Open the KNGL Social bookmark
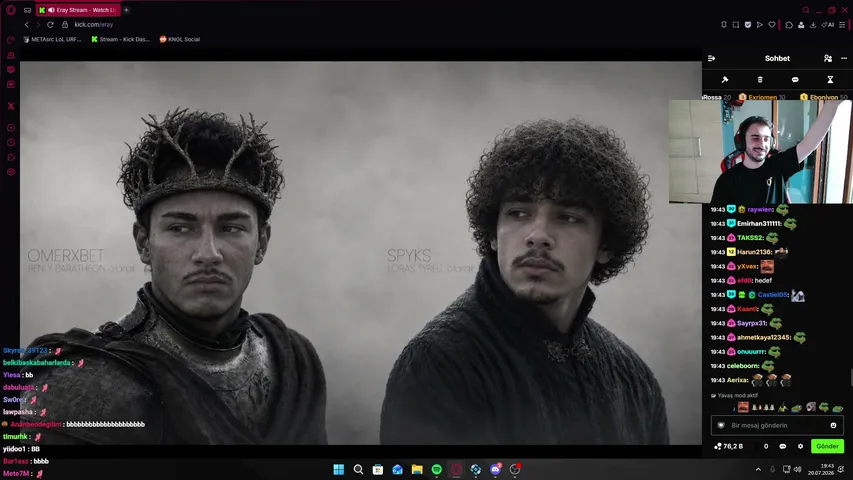This screenshot has height=480, width=853. [x=180, y=39]
